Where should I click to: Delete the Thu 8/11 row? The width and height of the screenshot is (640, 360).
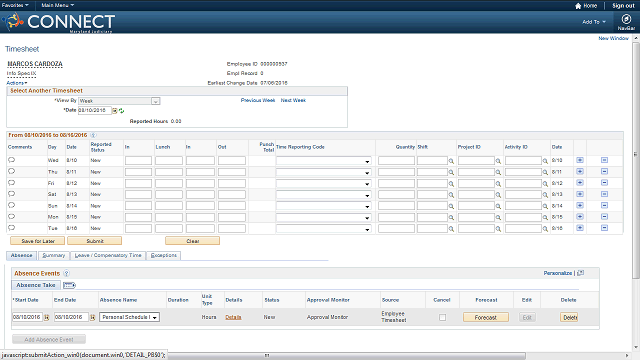point(604,171)
